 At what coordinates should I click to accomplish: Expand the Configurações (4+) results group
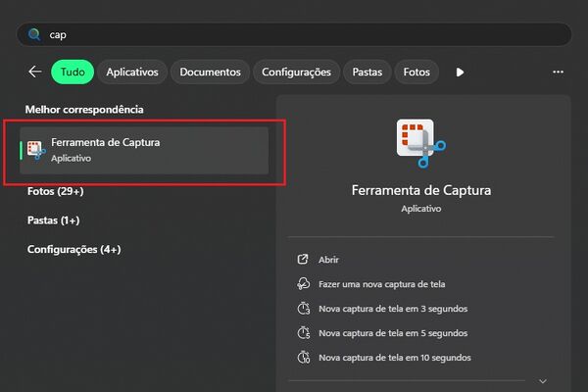click(x=73, y=250)
